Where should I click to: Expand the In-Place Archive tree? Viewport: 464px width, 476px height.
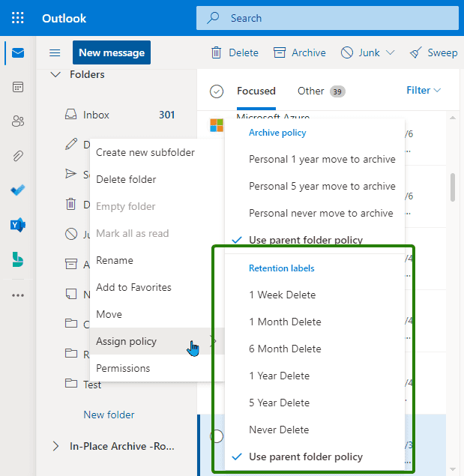tap(55, 446)
